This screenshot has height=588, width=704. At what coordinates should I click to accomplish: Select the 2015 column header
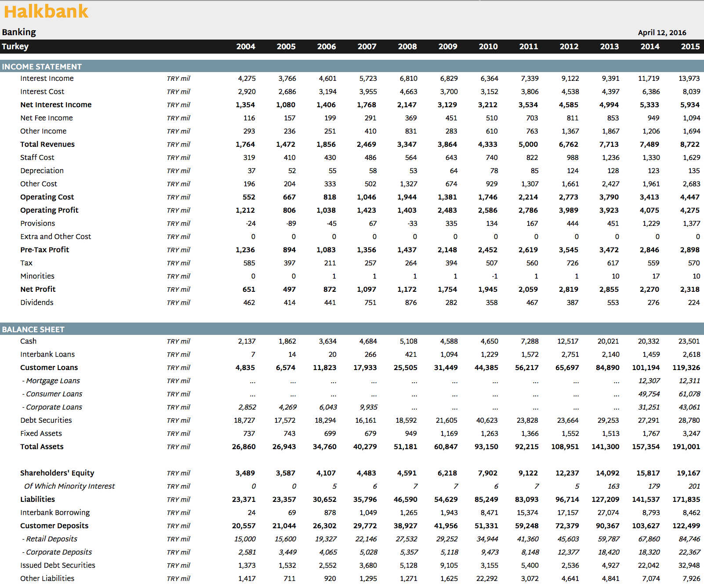pyautogui.click(x=690, y=47)
